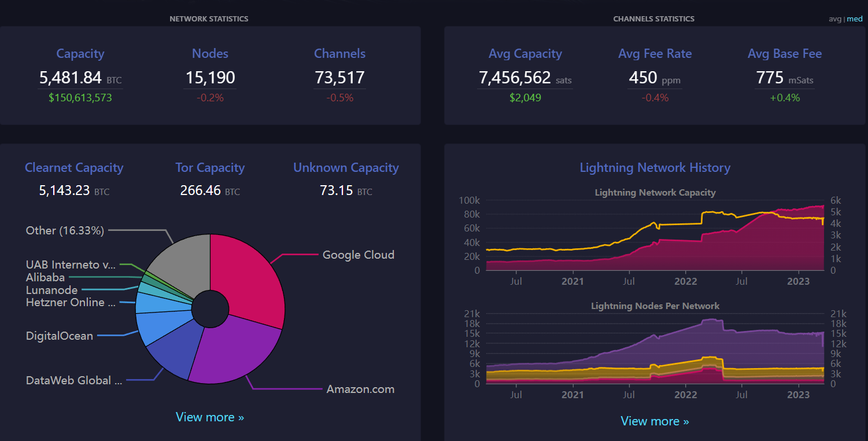This screenshot has width=868, height=441.
Task: Switch channel statistics to avg
Action: click(x=834, y=19)
